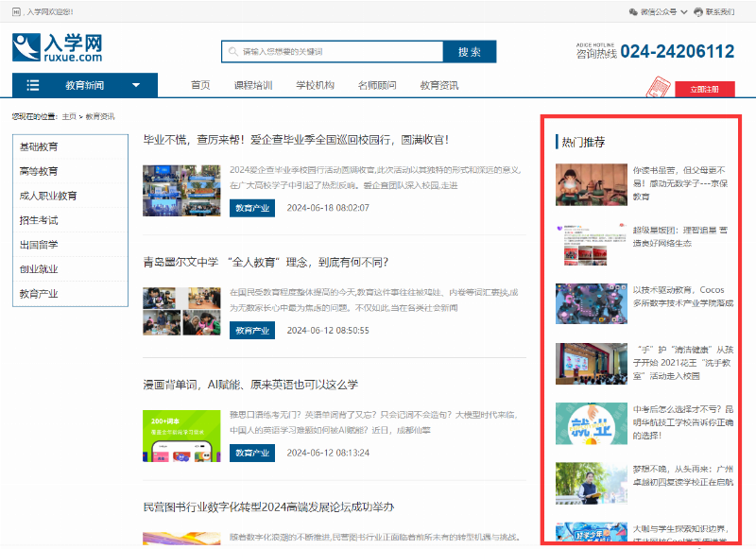Open article 漫画背单词，AI赋能 headline
This screenshot has height=549, width=756.
coord(250,385)
